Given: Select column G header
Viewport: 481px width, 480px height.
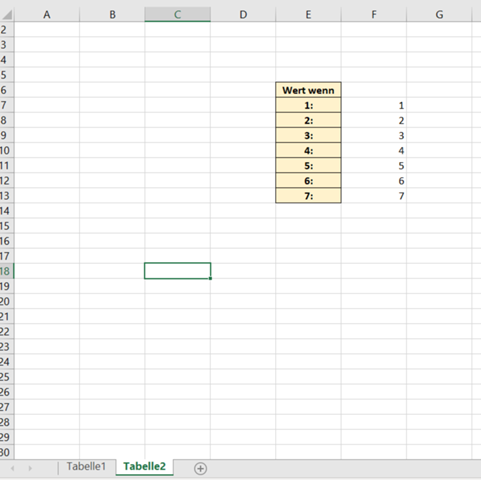Looking at the screenshot, I should coord(439,14).
